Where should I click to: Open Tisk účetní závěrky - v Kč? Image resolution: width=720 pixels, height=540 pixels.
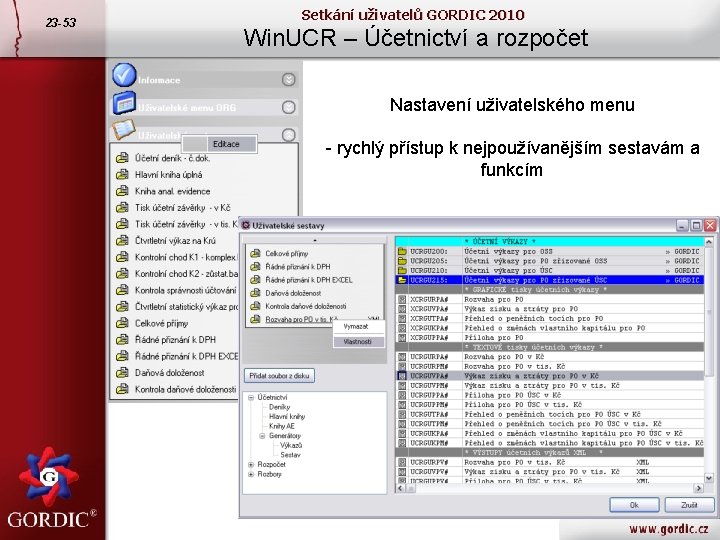pyautogui.click(x=183, y=208)
